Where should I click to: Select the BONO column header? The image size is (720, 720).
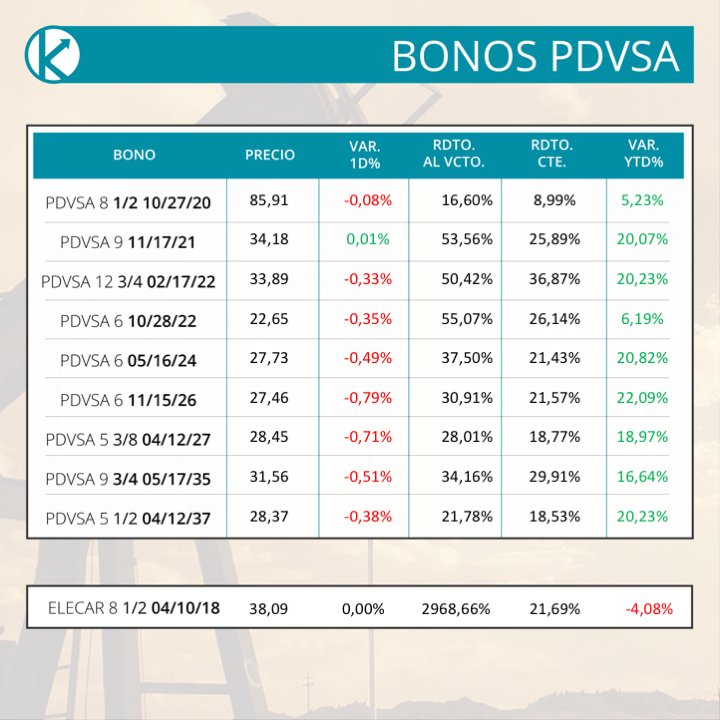tap(134, 155)
